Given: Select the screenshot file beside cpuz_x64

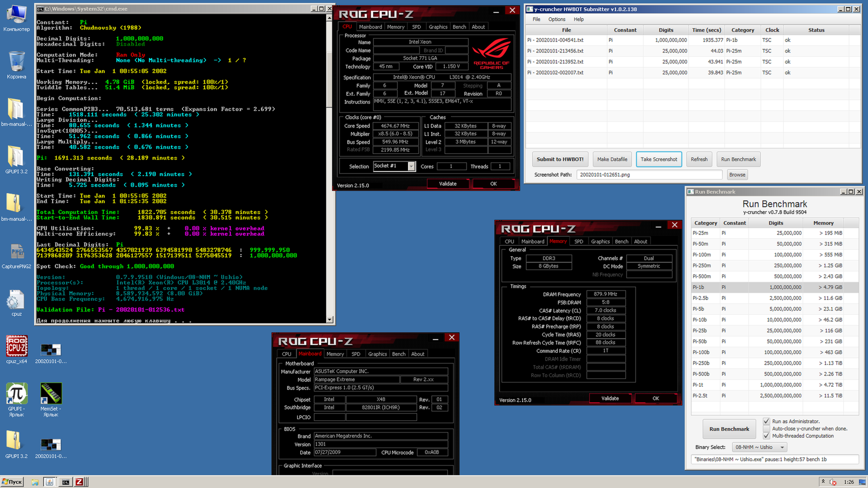Looking at the screenshot, I should 51,353.
